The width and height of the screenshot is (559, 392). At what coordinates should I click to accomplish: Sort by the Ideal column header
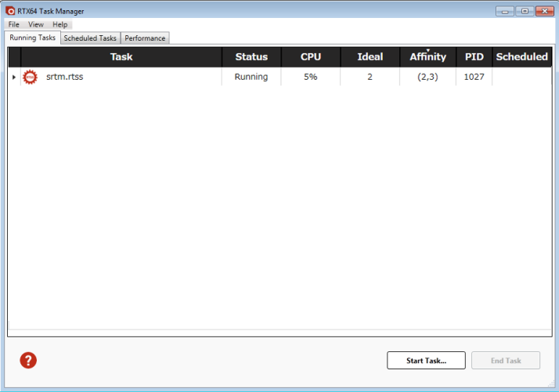tap(370, 56)
